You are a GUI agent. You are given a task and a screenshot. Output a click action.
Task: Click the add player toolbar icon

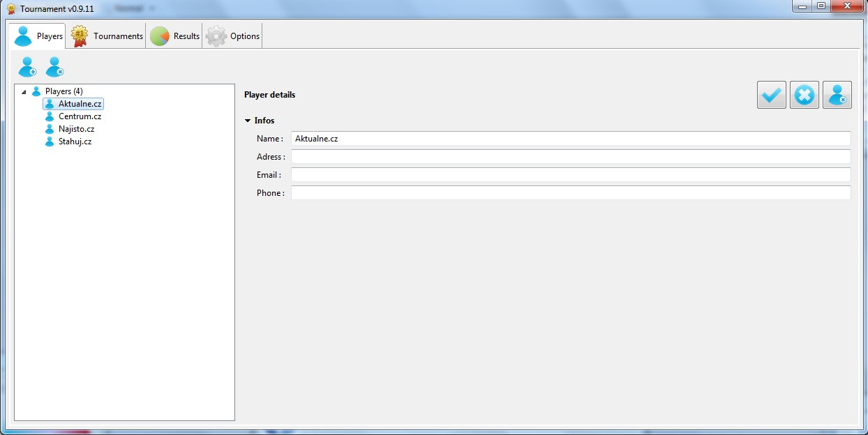pyautogui.click(x=27, y=67)
